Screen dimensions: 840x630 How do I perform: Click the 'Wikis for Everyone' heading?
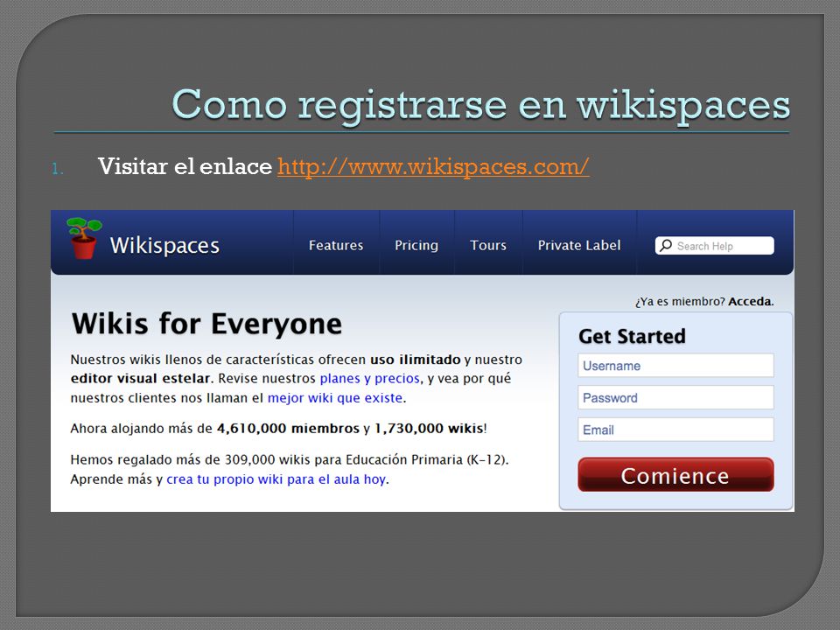coord(206,324)
